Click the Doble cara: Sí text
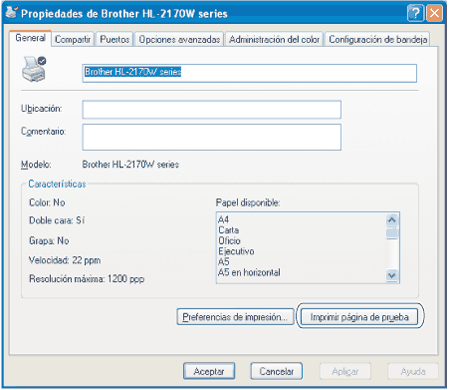Viewport: 450px width, 390px height. point(57,220)
